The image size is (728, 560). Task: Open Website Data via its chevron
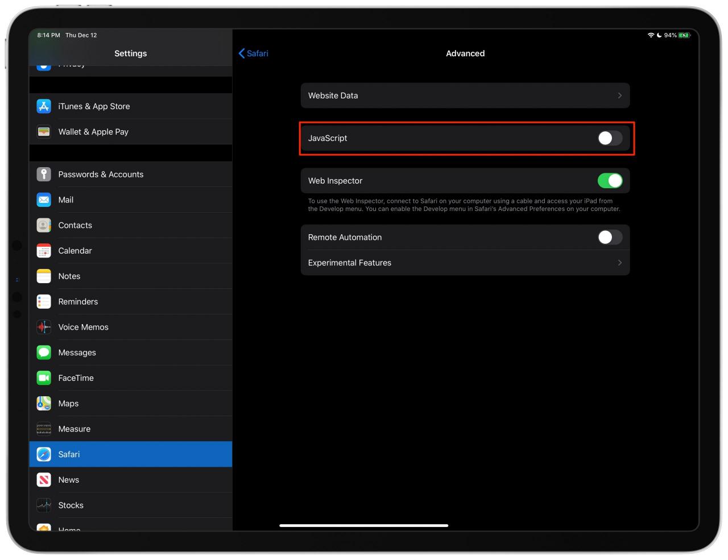[620, 96]
